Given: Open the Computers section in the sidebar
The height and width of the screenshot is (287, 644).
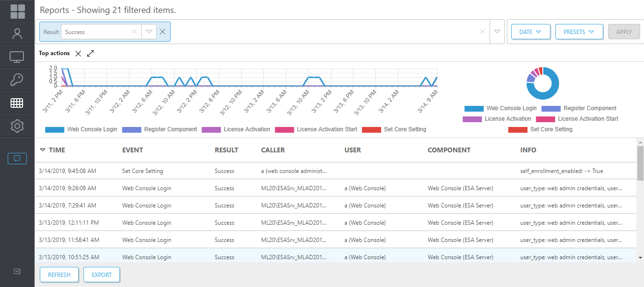Looking at the screenshot, I should click(17, 56).
